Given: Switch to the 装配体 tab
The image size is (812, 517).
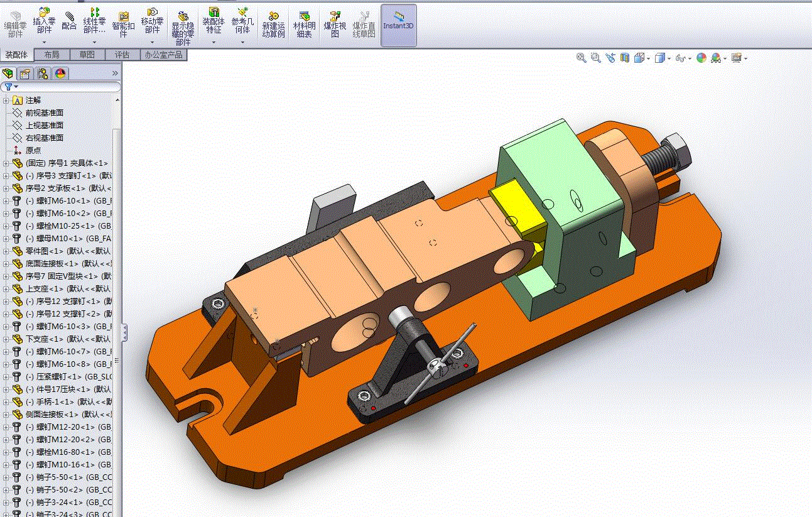Looking at the screenshot, I should [17, 55].
